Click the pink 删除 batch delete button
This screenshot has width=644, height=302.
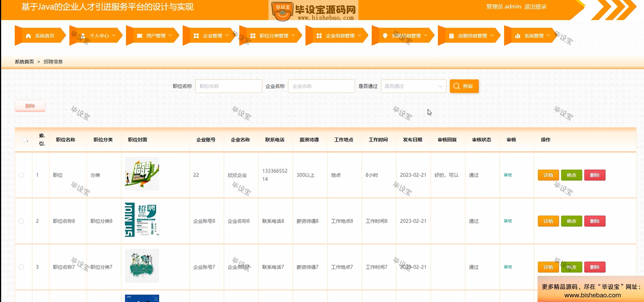tap(30, 106)
